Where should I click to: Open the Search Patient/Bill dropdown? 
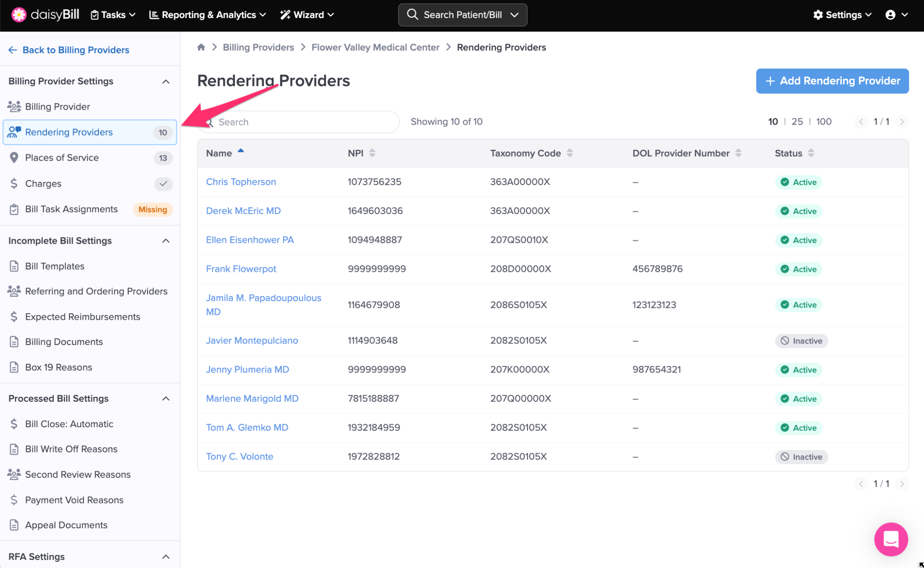(x=514, y=15)
